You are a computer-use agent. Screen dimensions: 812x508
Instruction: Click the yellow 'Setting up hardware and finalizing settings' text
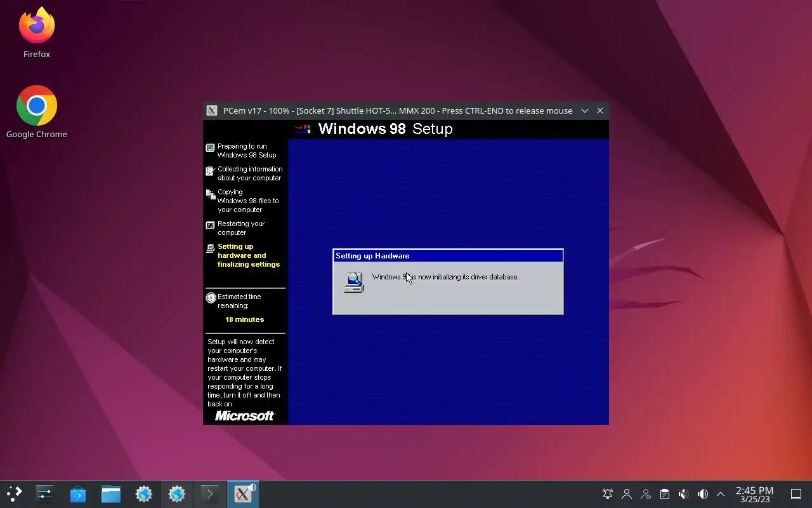(249, 255)
